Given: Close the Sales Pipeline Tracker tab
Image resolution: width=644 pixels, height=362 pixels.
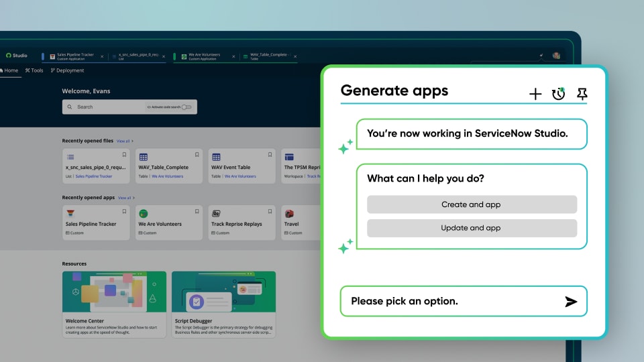Looking at the screenshot, I should tap(102, 56).
